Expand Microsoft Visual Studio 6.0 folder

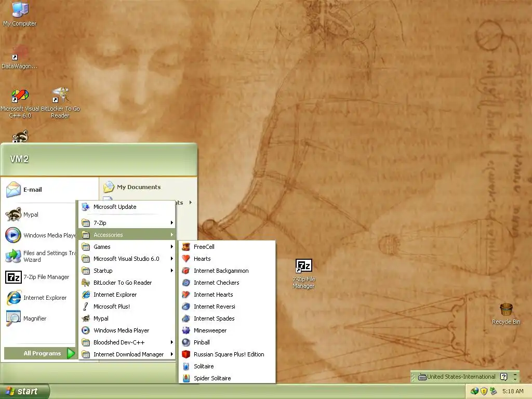pyautogui.click(x=127, y=259)
